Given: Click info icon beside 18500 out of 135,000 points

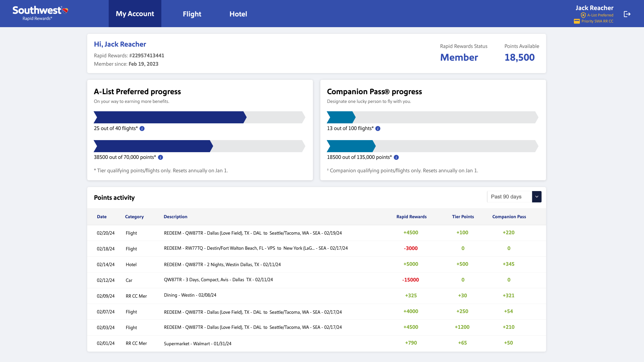Looking at the screenshot, I should tap(396, 157).
